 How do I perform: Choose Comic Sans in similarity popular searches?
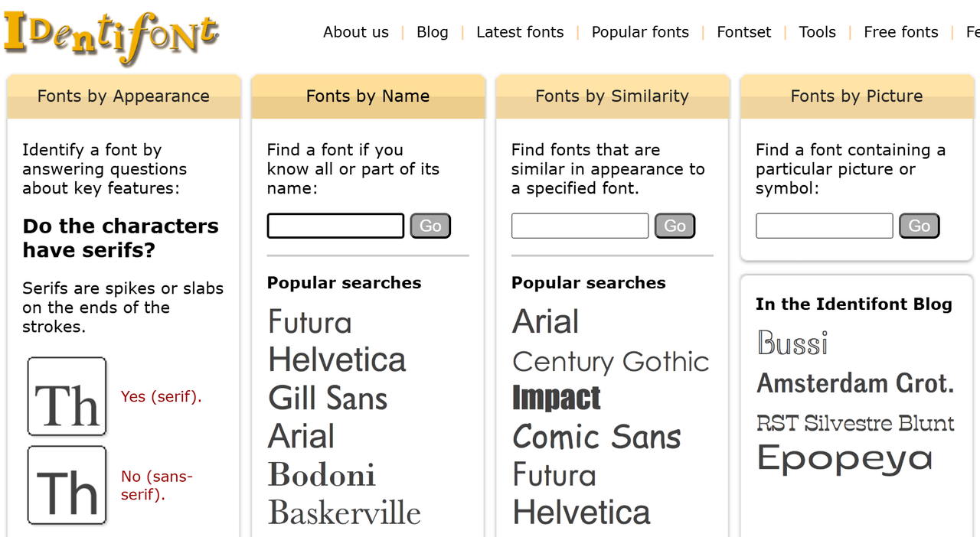click(596, 437)
